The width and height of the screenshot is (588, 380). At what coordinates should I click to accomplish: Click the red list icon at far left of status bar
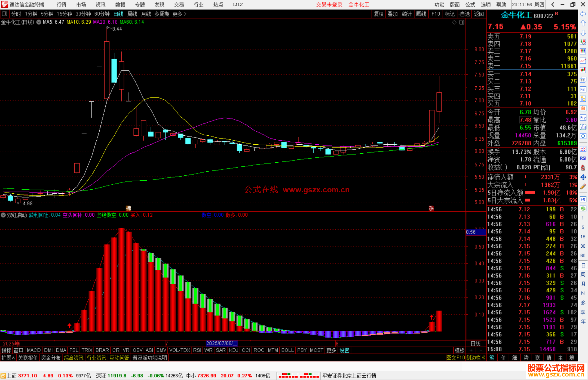[3, 376]
